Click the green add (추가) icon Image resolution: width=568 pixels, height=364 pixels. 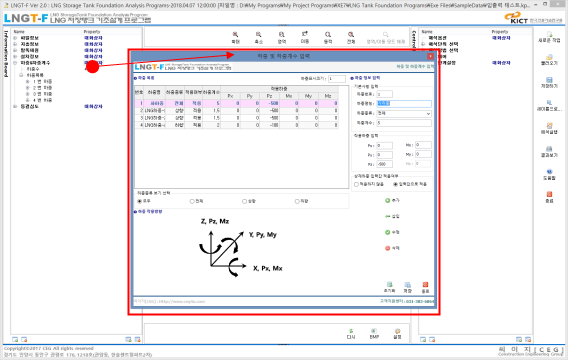[x=387, y=200]
